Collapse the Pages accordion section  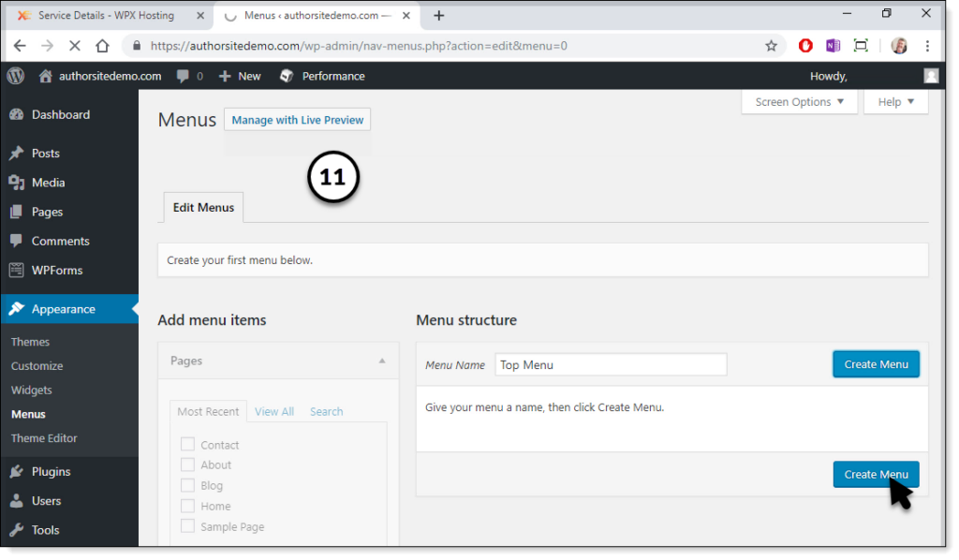click(381, 361)
